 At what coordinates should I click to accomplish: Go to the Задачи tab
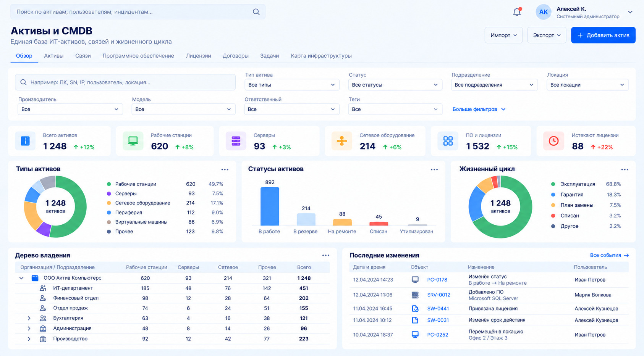click(x=270, y=56)
